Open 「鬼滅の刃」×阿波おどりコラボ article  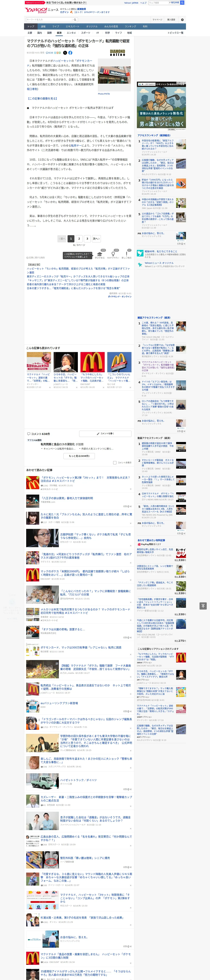point(86,555)
